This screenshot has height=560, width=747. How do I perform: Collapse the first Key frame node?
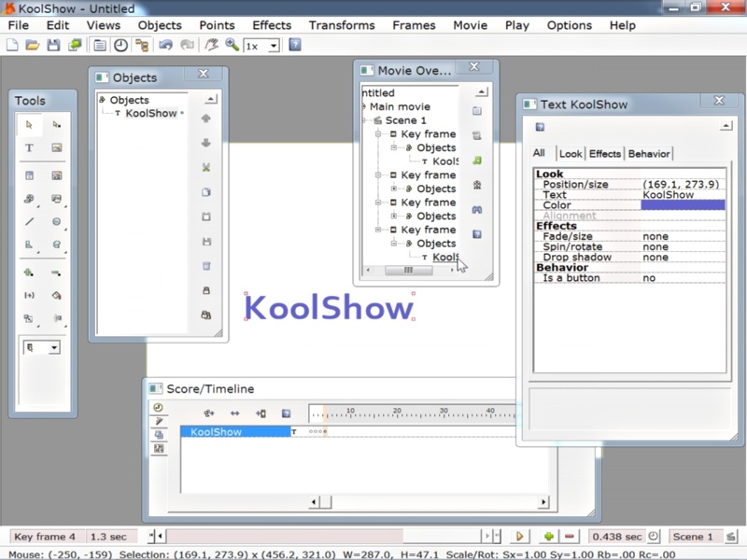tap(378, 134)
